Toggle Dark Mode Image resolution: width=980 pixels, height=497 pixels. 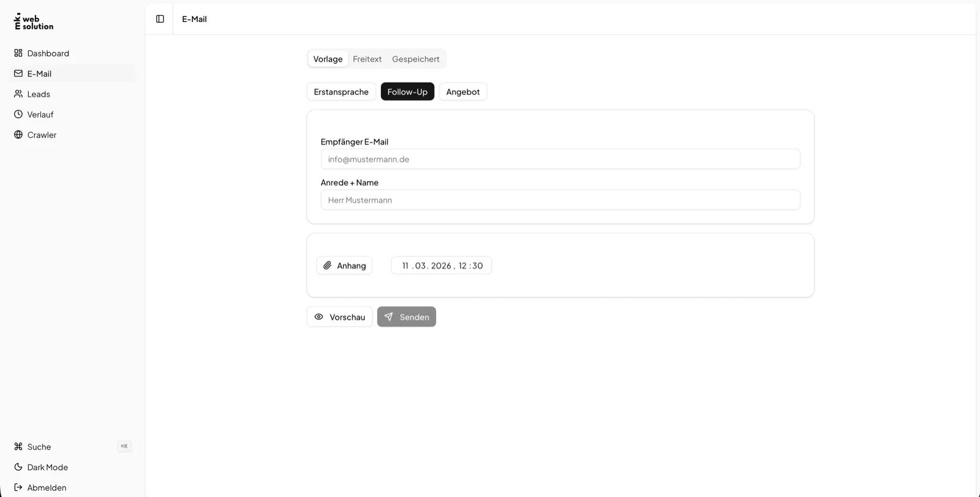(x=72, y=467)
